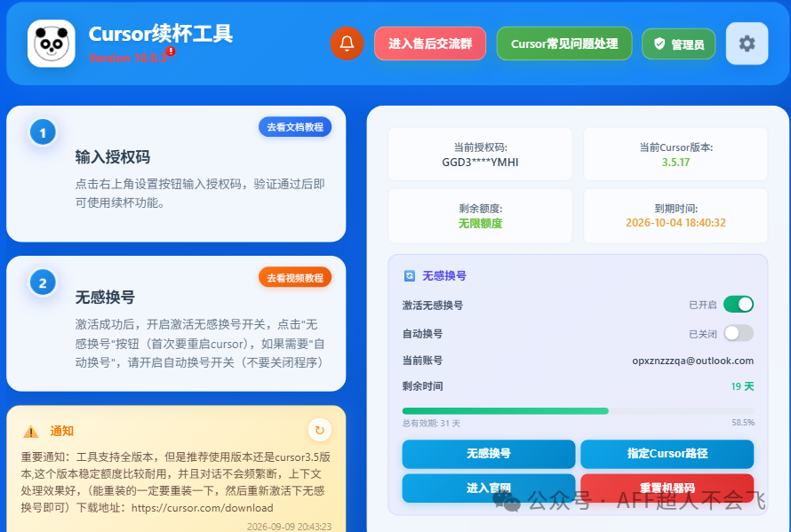Click the 进入官网 button

point(488,488)
